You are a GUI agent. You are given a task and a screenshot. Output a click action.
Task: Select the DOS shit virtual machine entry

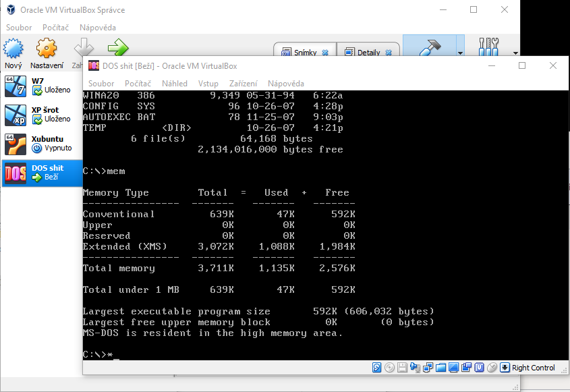coord(42,173)
